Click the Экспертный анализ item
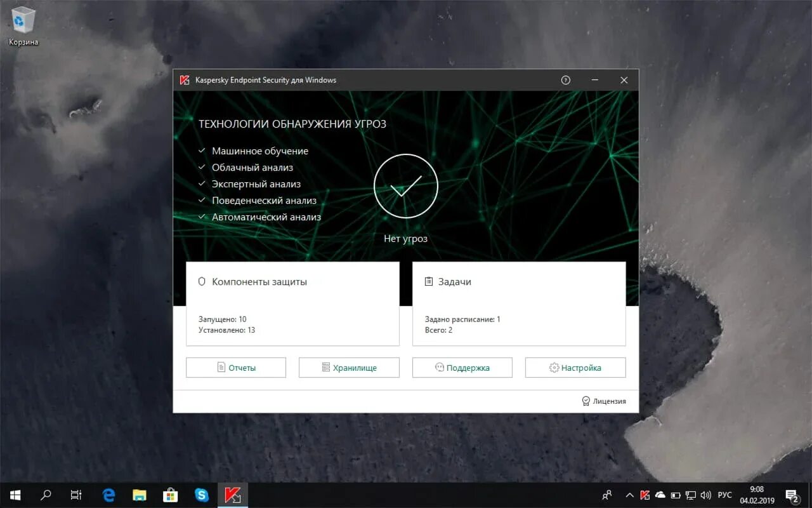The width and height of the screenshot is (812, 508). [x=256, y=184]
